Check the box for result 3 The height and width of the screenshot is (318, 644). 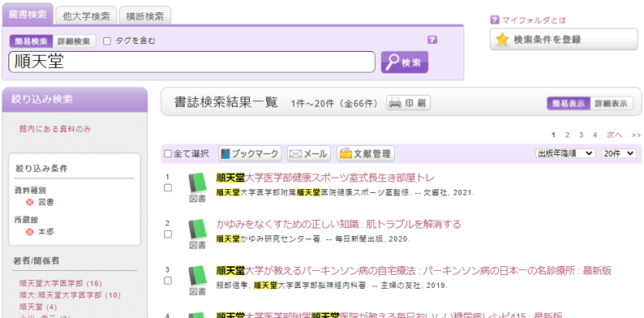pyautogui.click(x=168, y=281)
